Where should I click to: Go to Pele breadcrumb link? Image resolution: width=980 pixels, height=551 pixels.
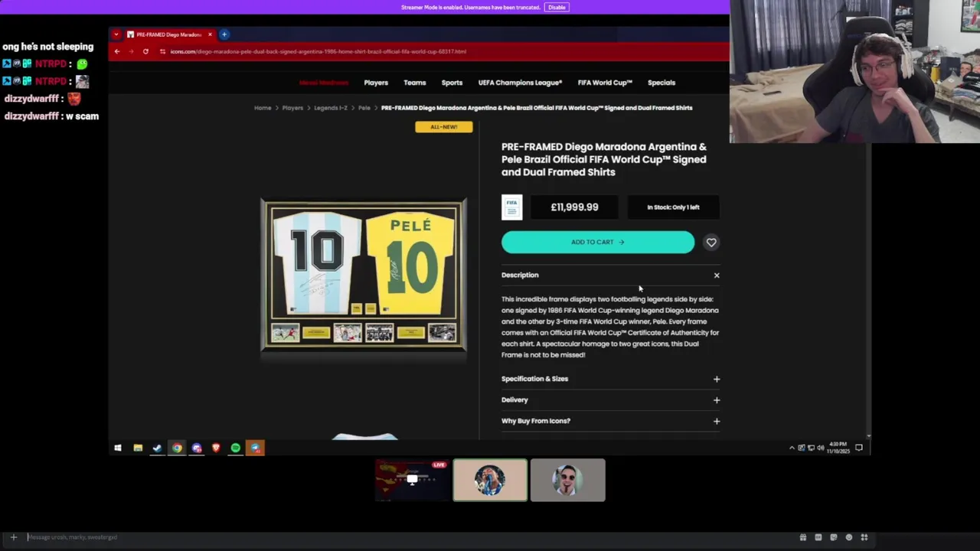pyautogui.click(x=364, y=108)
